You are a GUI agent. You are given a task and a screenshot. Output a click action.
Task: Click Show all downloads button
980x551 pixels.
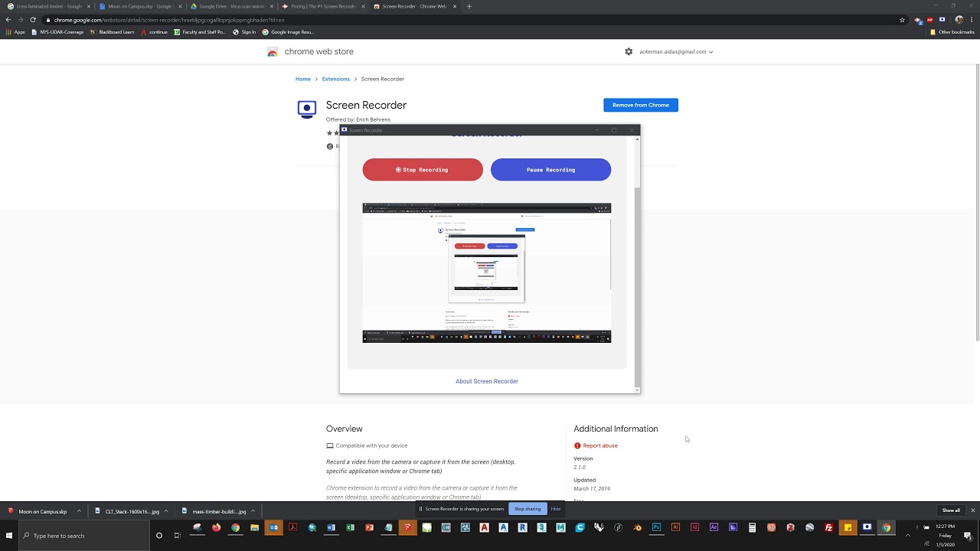951,510
